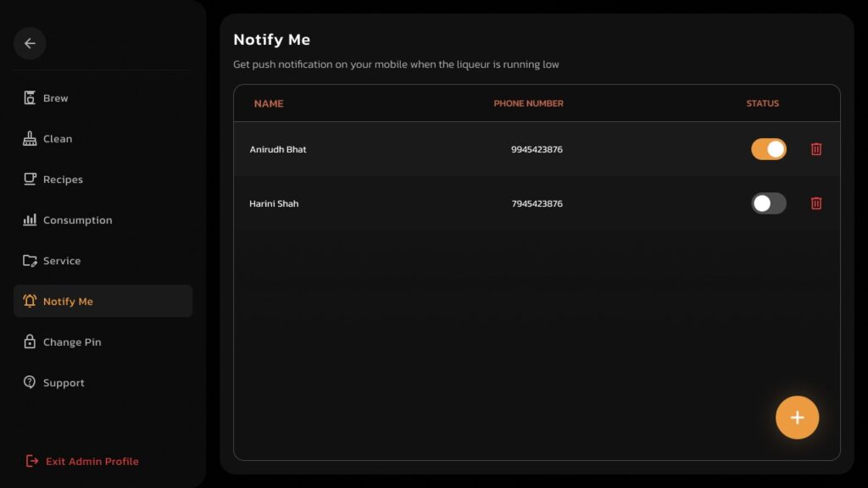Select phone number 7945423876
Screen dimensions: 868x488
coord(537,204)
